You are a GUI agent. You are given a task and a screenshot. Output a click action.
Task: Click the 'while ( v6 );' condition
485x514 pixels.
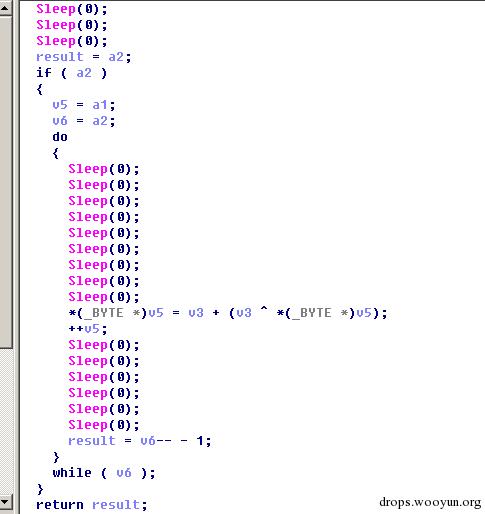tap(104, 473)
